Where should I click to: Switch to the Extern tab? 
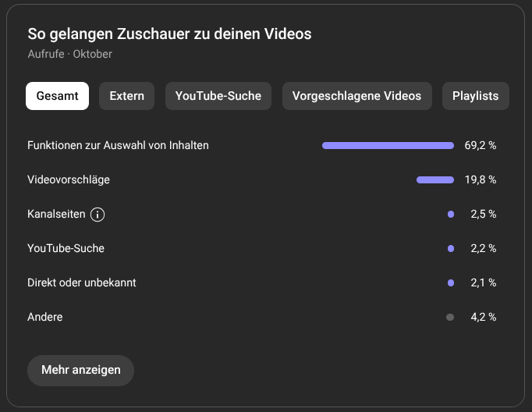(x=126, y=96)
